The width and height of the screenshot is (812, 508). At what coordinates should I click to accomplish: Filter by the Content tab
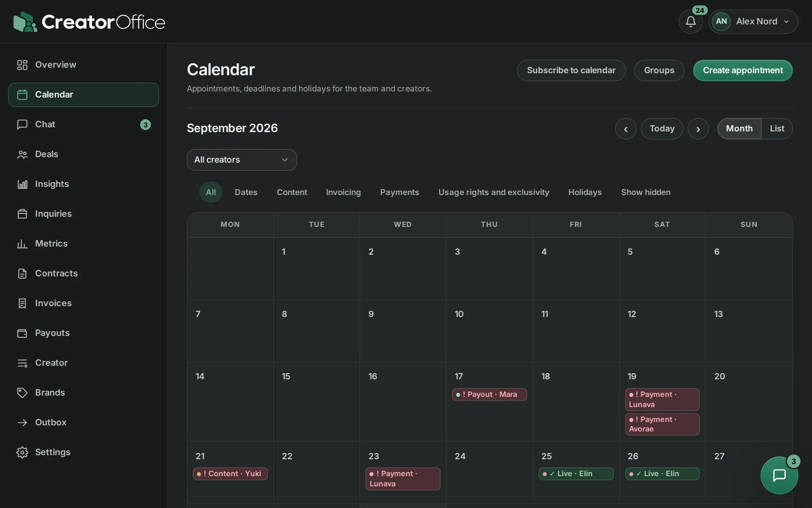coord(292,192)
